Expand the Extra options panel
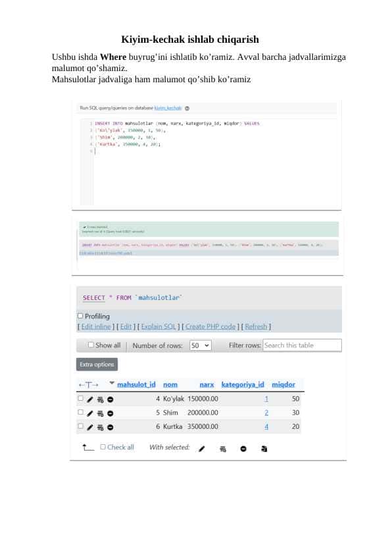 97,365
